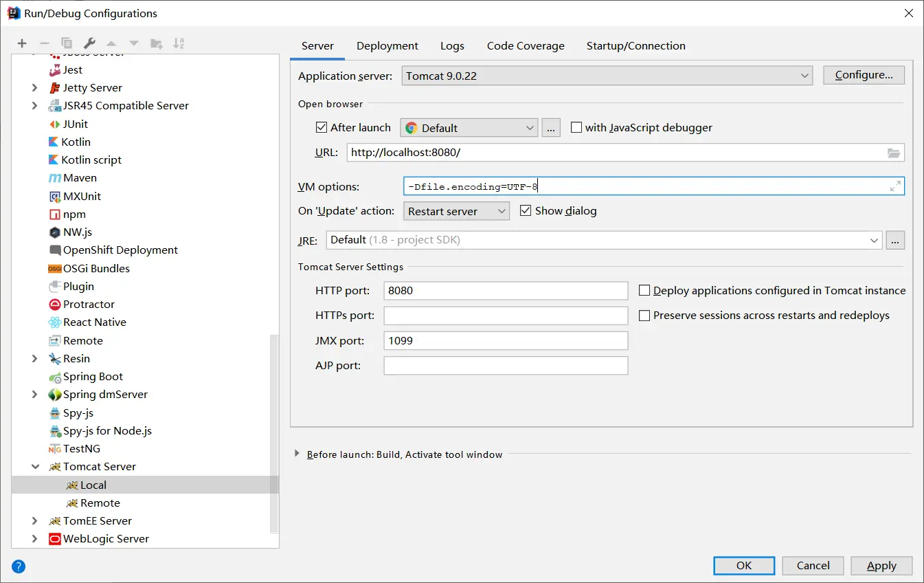Select Local under Tomcat Server

pos(146,485)
